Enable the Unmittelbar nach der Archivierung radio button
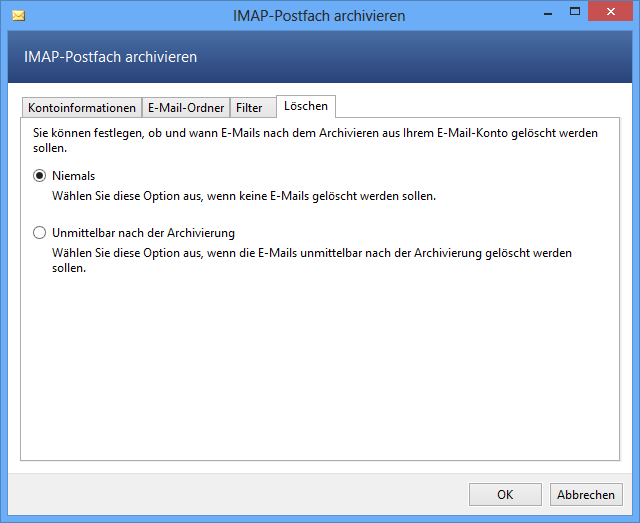This screenshot has height=523, width=640. point(40,233)
